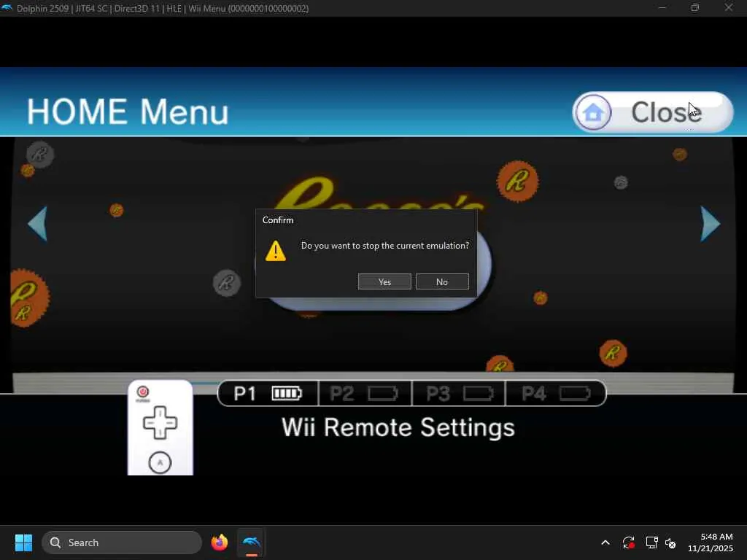Click the Wii Remote D-pad
This screenshot has height=560, width=747.
[160, 422]
